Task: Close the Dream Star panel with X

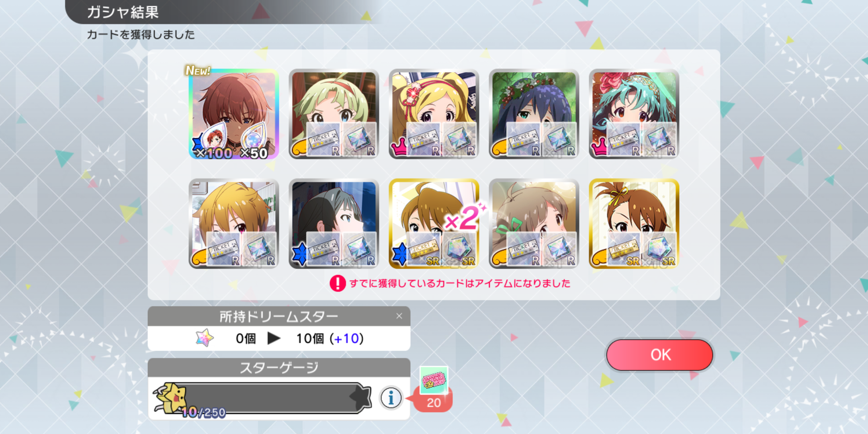Action: (399, 316)
